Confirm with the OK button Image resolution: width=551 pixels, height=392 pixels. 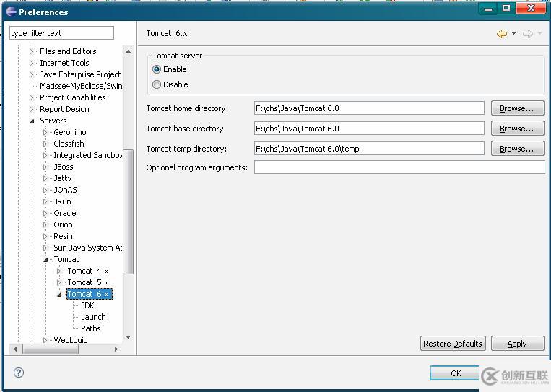(x=455, y=373)
